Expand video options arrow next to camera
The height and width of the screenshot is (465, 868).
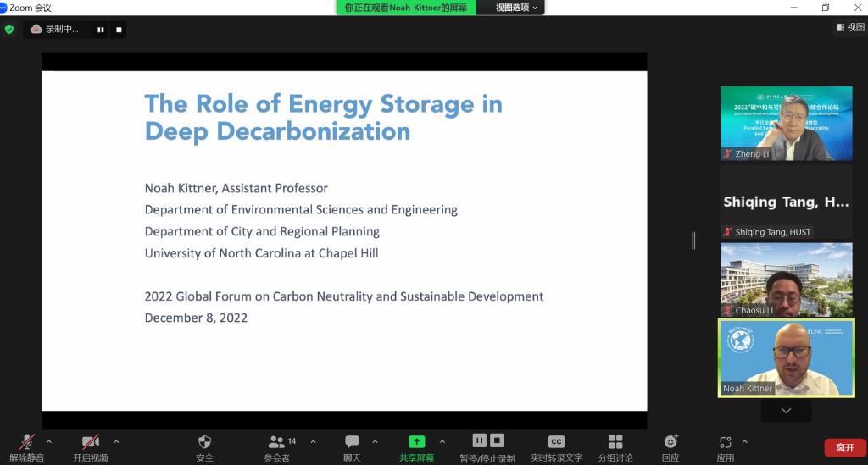[116, 441]
